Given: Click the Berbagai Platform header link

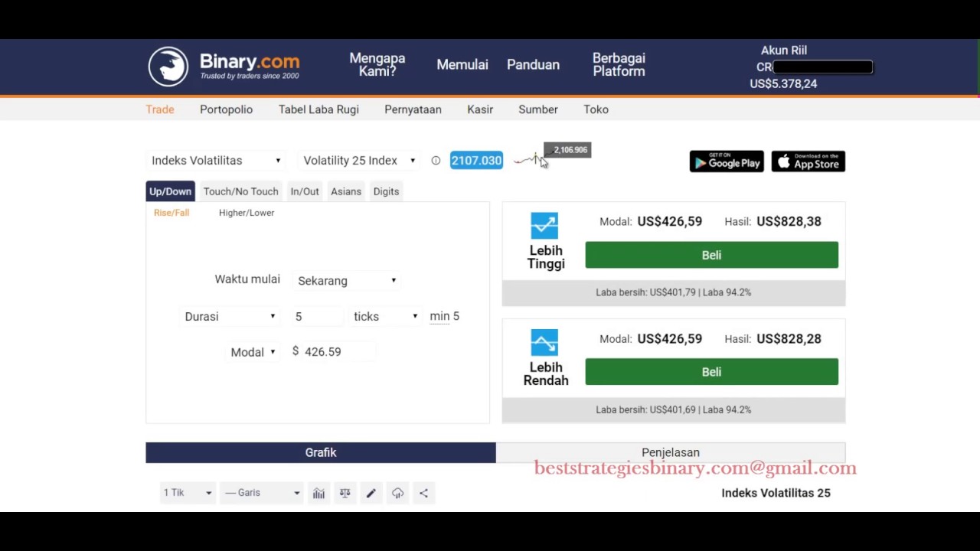Looking at the screenshot, I should click(x=619, y=65).
